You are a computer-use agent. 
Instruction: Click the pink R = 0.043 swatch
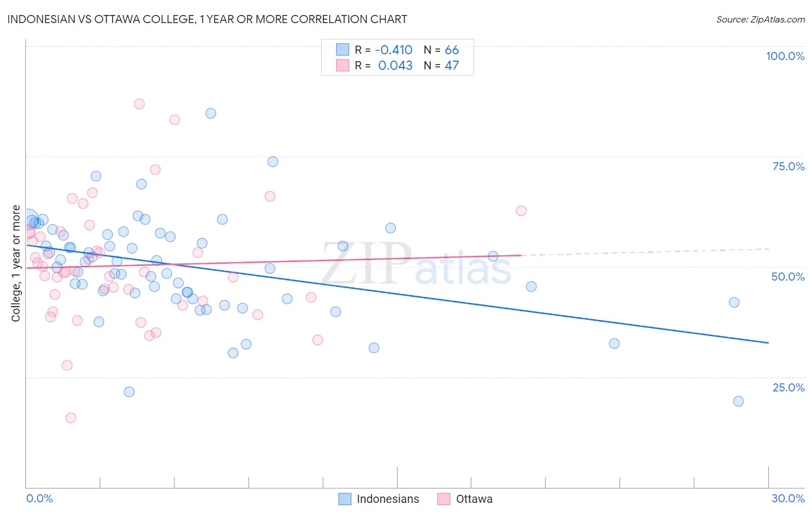[x=342, y=65]
